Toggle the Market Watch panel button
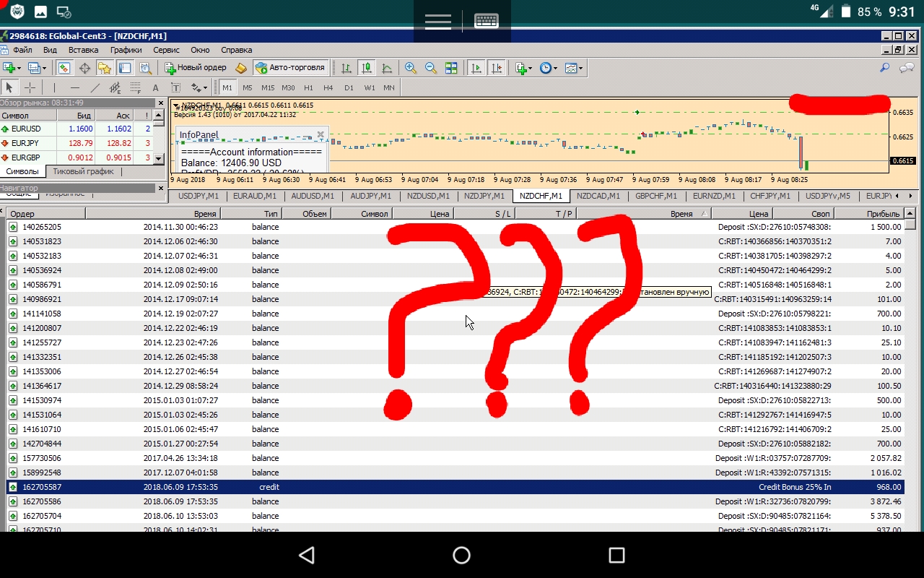 (64, 68)
